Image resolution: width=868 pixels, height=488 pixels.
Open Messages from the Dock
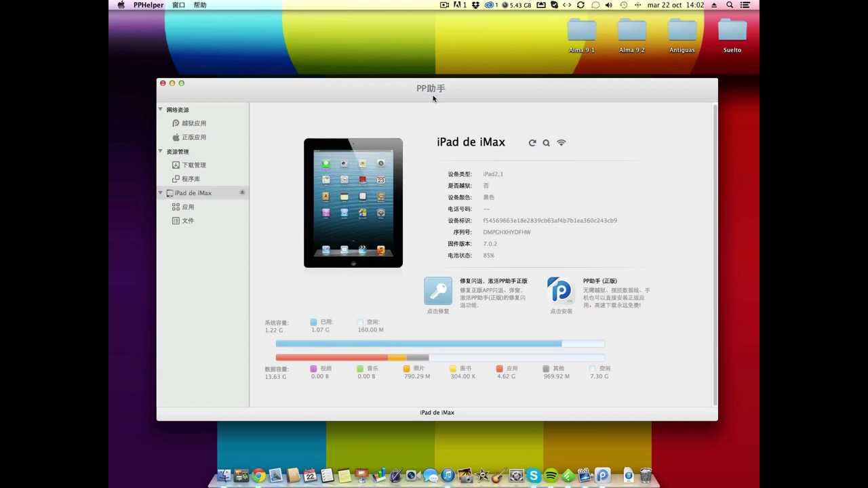click(x=431, y=475)
